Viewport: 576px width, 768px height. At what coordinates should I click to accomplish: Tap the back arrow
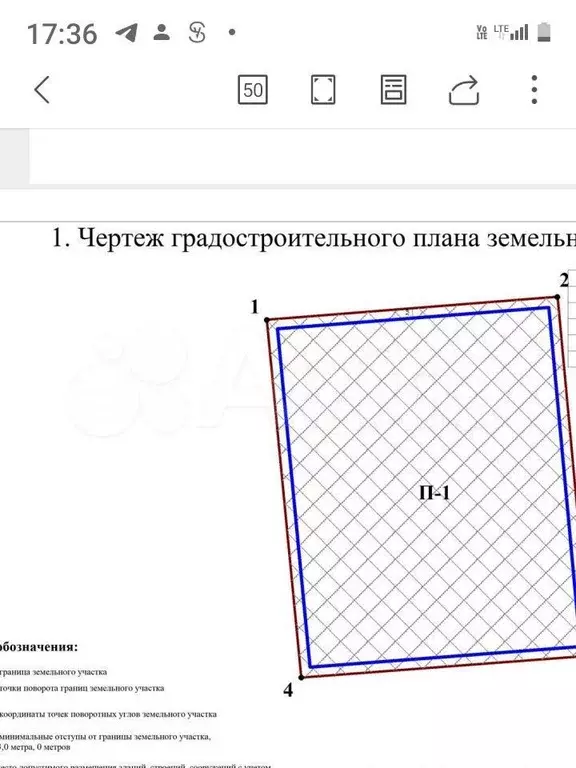(x=42, y=90)
